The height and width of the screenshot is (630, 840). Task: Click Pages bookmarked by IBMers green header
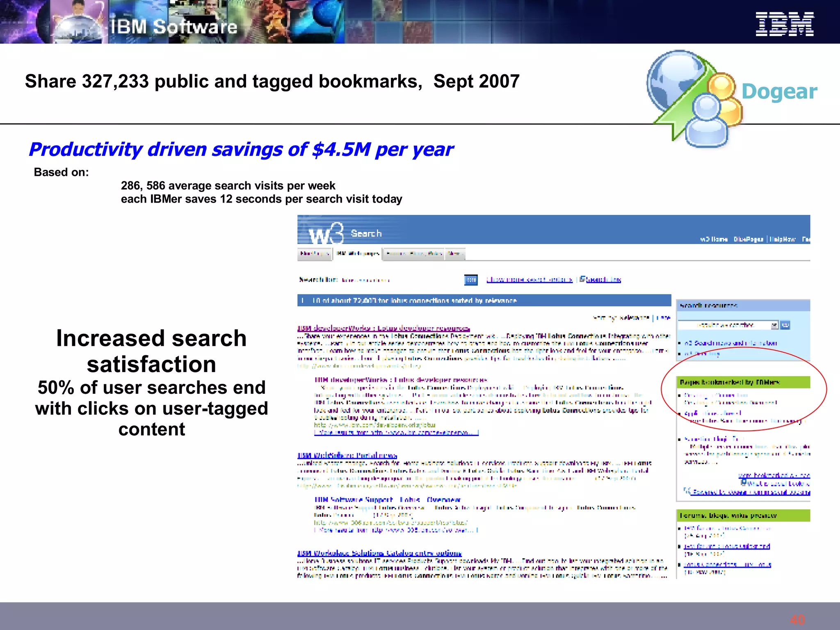(x=743, y=382)
